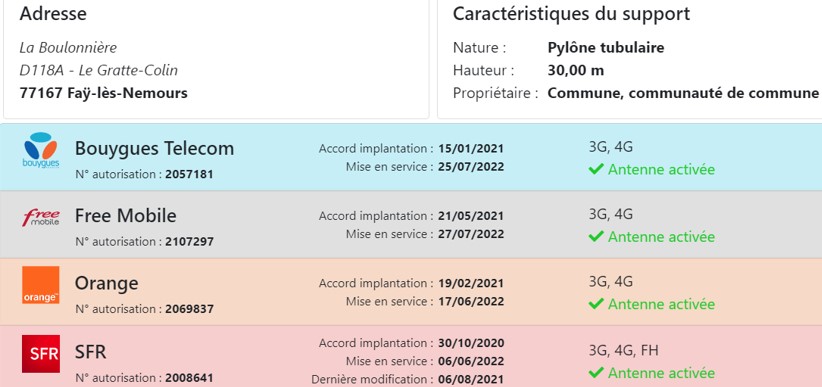The width and height of the screenshot is (822, 387).
Task: Click the Caractéristiques du support heading
Action: (x=571, y=14)
